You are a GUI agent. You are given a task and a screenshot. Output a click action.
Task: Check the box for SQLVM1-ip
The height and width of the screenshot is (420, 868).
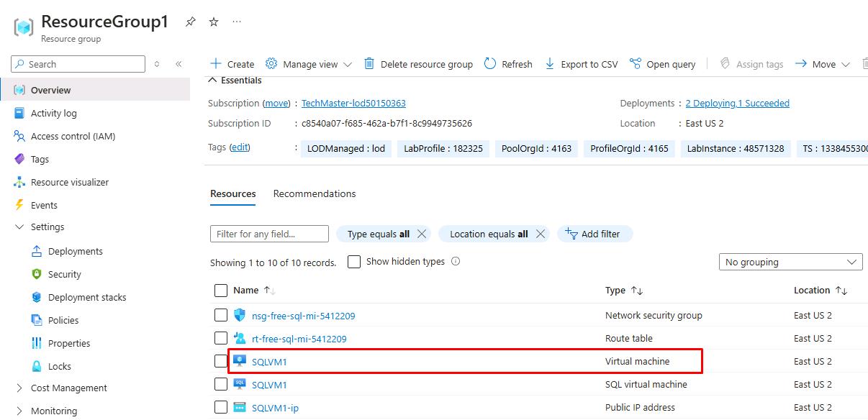pyautogui.click(x=221, y=407)
